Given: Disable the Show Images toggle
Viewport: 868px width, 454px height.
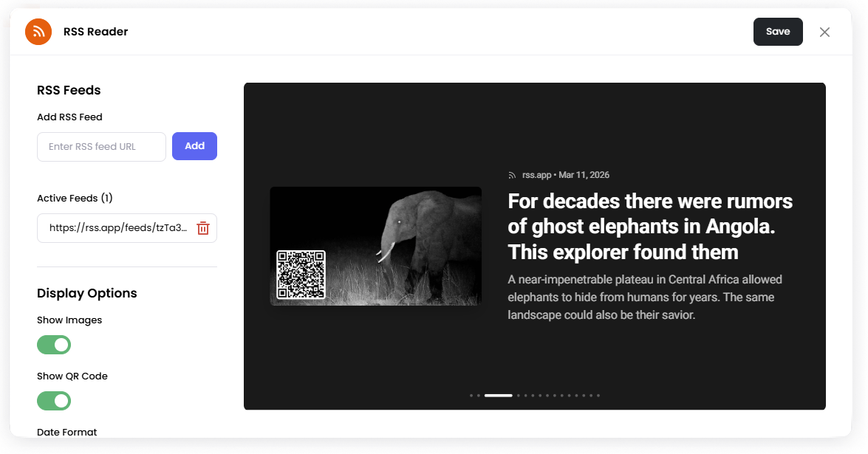Looking at the screenshot, I should [54, 345].
